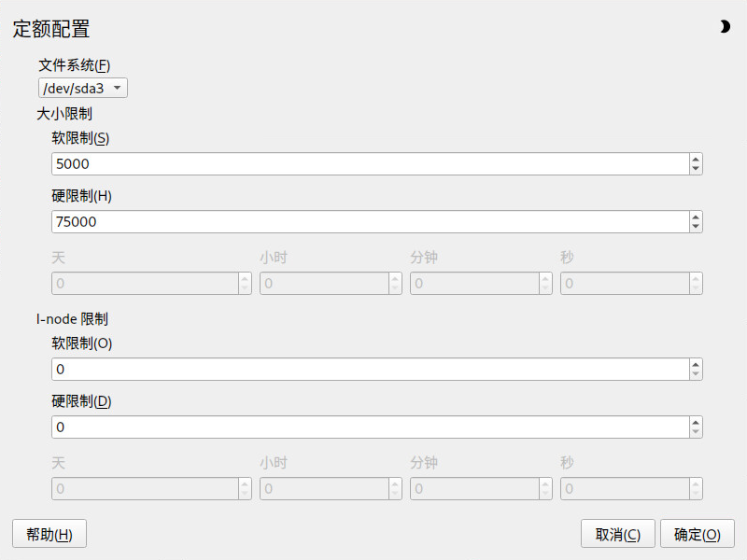
Task: Decrease the size soft limit with down arrow
Action: pos(696,170)
